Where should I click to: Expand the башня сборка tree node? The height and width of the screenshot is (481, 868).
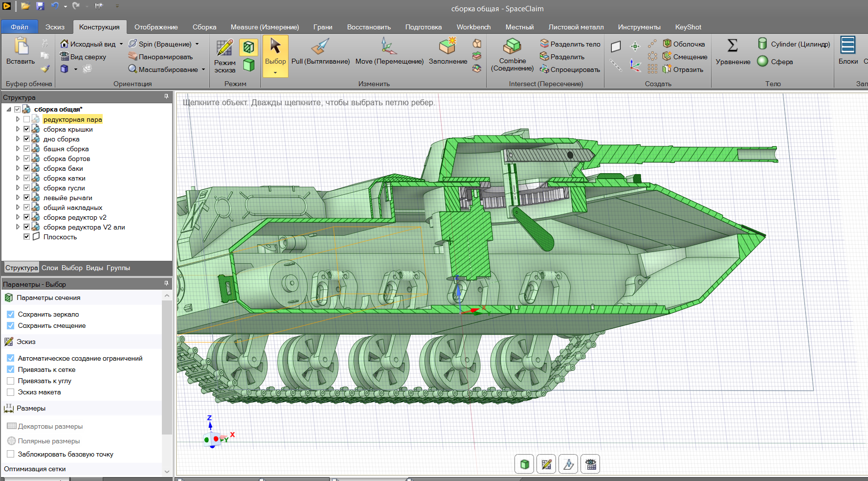point(18,149)
